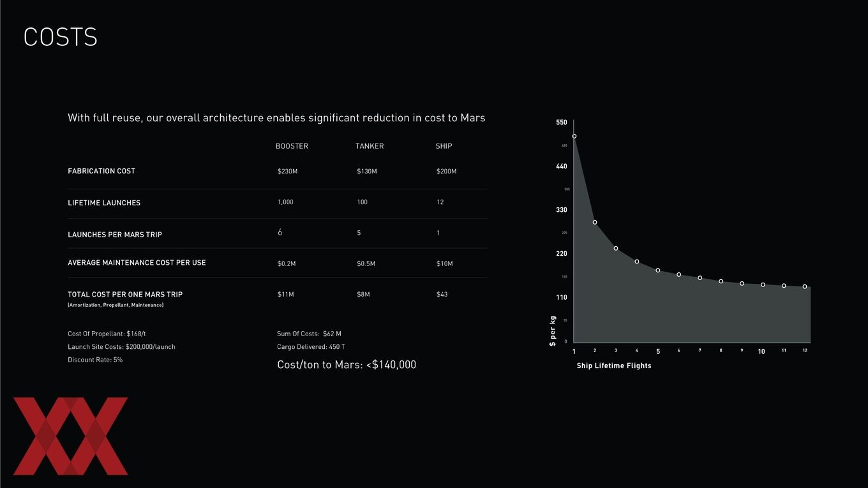Click the last chart data point at flight 12

point(805,286)
